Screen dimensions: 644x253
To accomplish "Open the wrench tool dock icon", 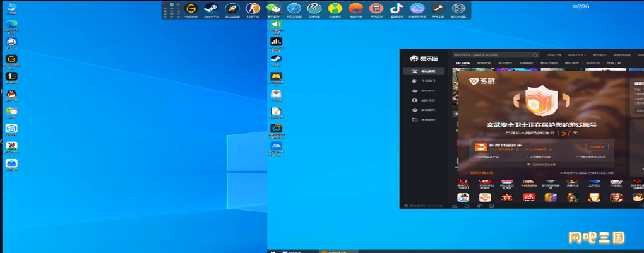I will tap(438, 9).
